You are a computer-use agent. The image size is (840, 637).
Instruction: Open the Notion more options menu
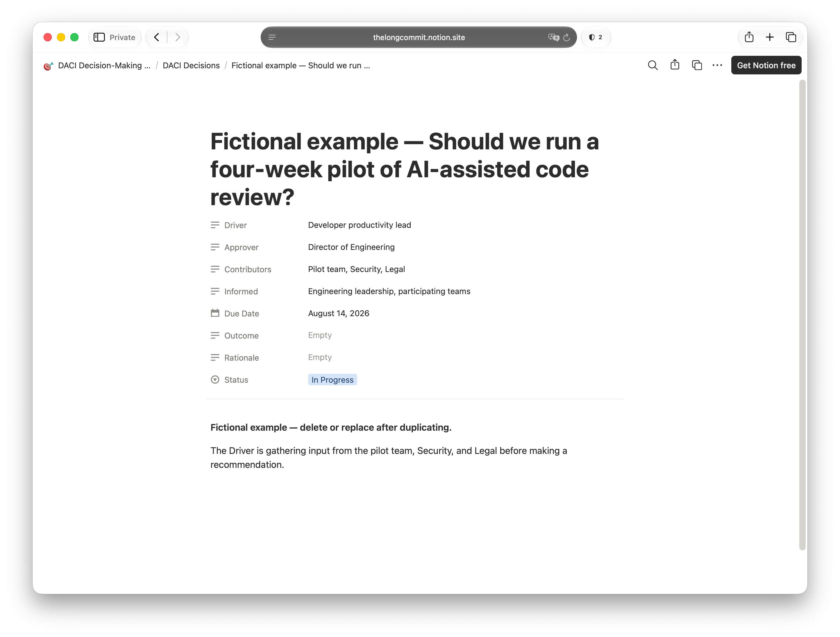pyautogui.click(x=717, y=65)
